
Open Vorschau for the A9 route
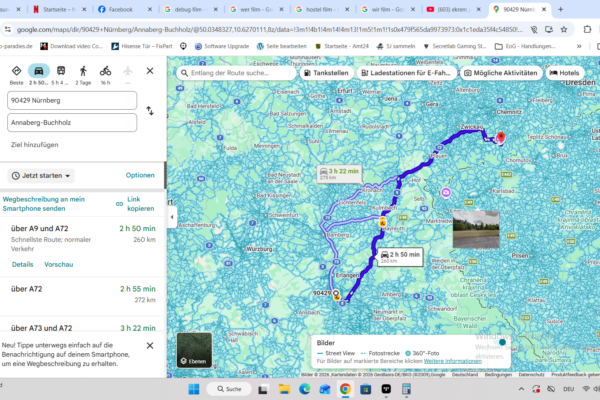coord(59,264)
